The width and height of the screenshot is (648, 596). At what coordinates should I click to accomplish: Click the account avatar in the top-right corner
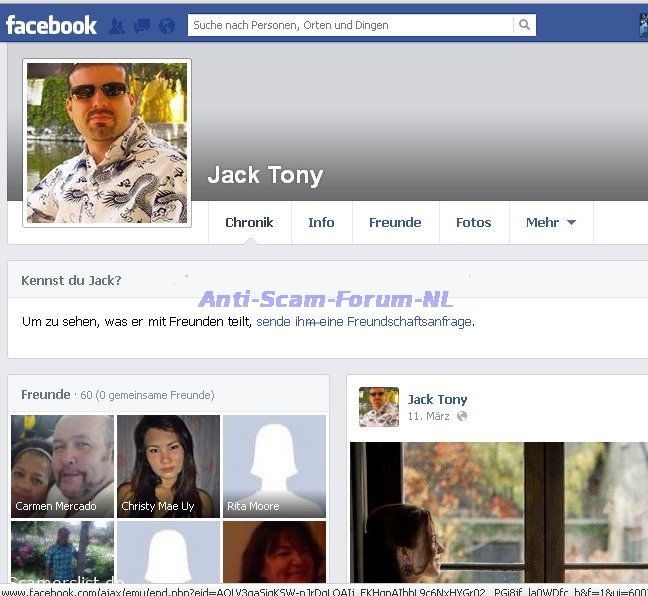point(643,26)
